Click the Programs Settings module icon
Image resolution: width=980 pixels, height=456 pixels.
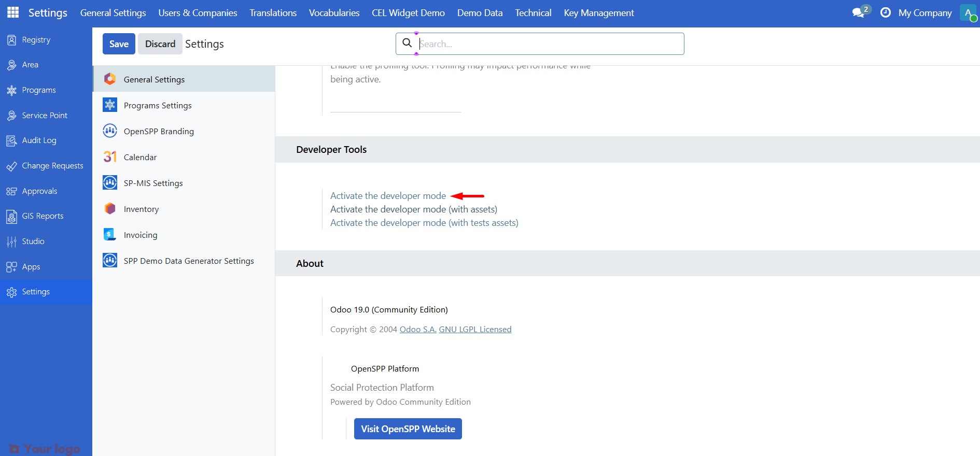coord(110,105)
